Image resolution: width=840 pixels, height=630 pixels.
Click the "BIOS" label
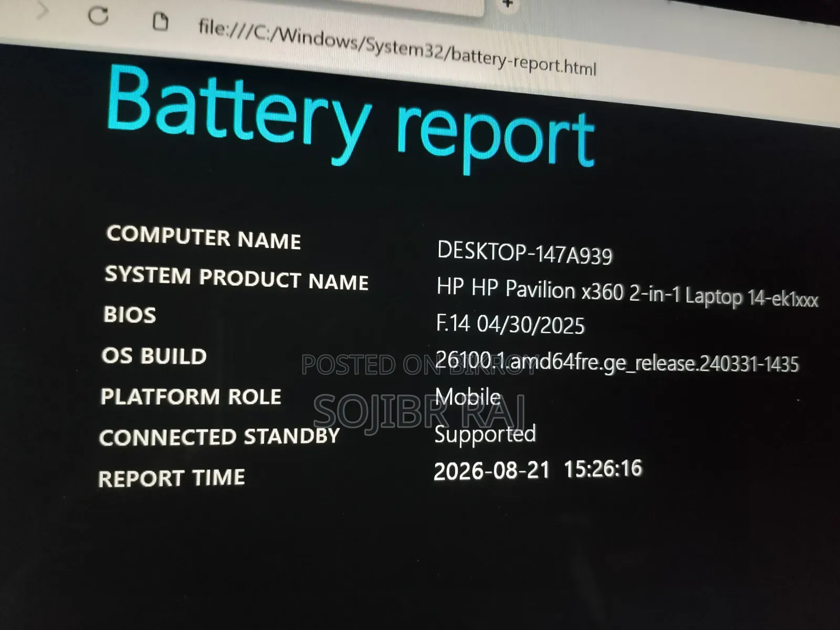coord(130,314)
